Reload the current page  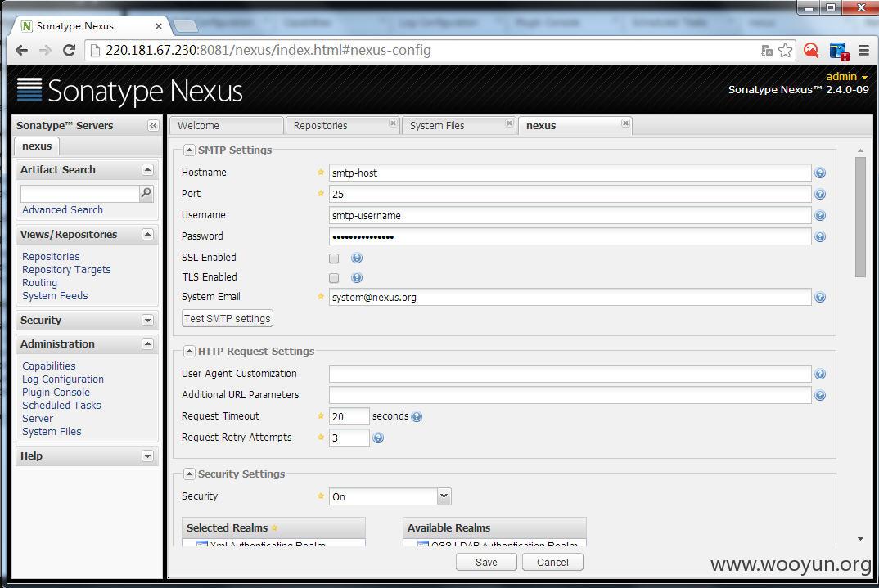[69, 51]
